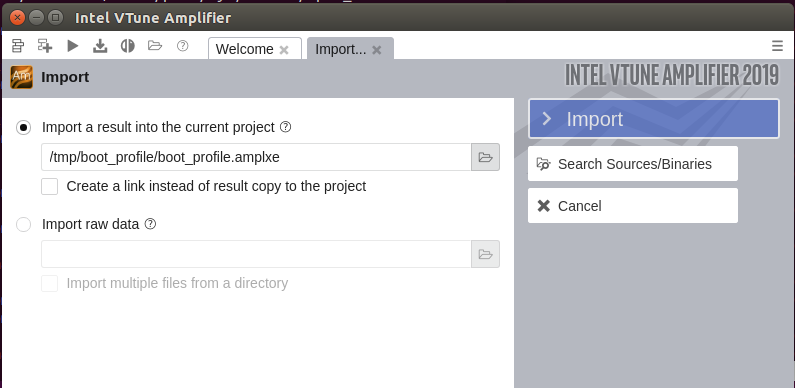Click the browse icon next to raw data field
The width and height of the screenshot is (795, 388).
(x=485, y=254)
